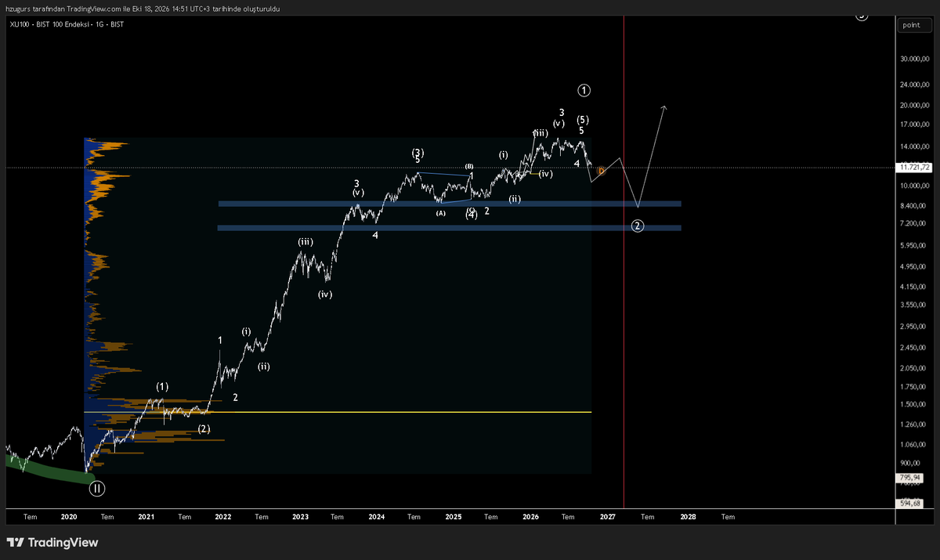Image resolution: width=940 pixels, height=560 pixels.
Task: Select the circled II wave label at the 2020 low
Action: tap(96, 489)
